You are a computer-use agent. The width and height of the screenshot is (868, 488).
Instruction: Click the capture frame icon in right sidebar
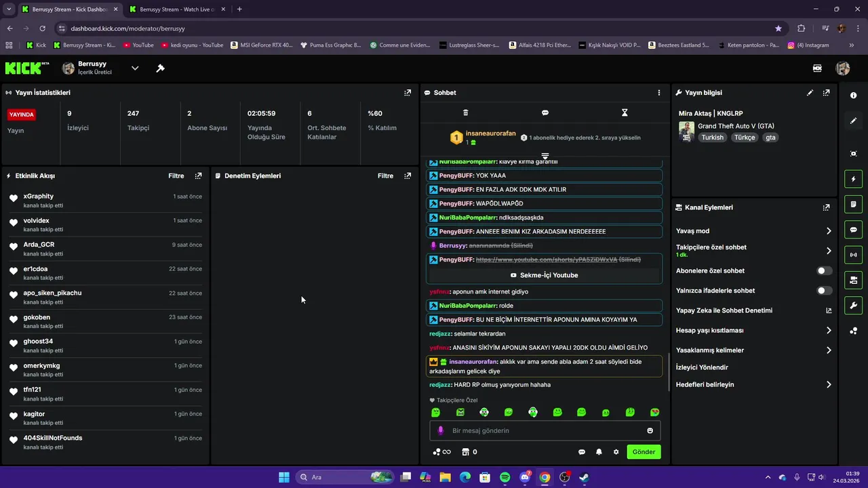(x=853, y=154)
